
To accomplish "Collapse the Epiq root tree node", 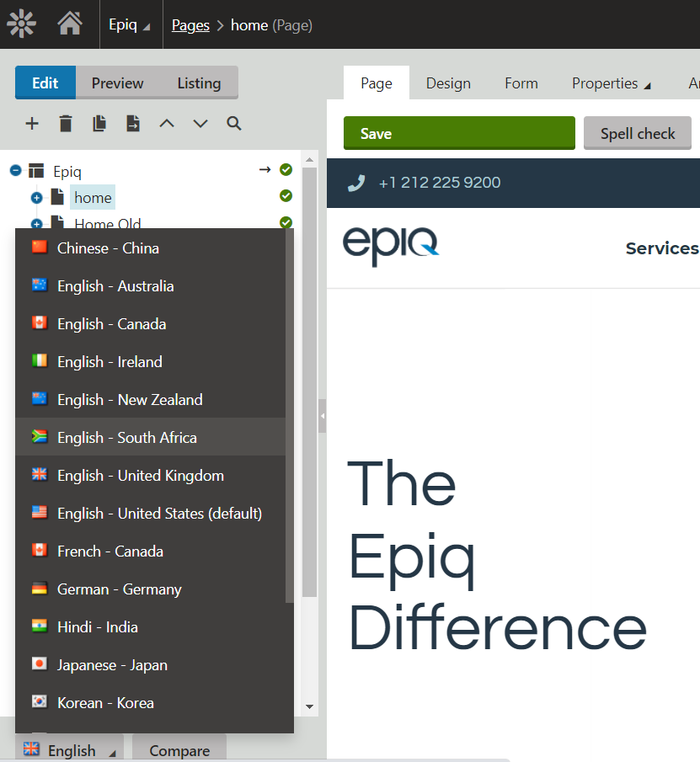I will [15, 171].
